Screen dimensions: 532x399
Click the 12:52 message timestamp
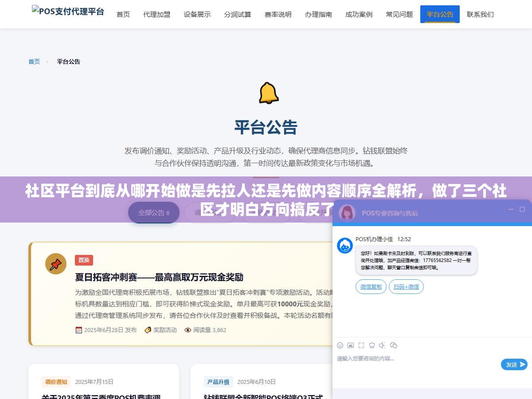(404, 239)
